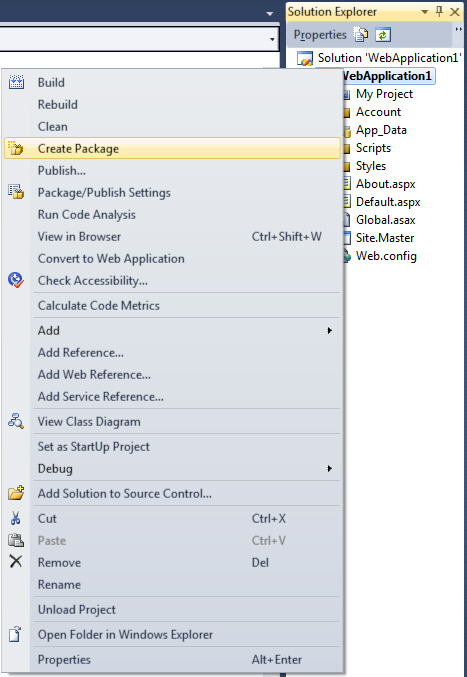Viewport: 467px width, 677px height.
Task: Click the Create Package icon
Action: tap(16, 148)
